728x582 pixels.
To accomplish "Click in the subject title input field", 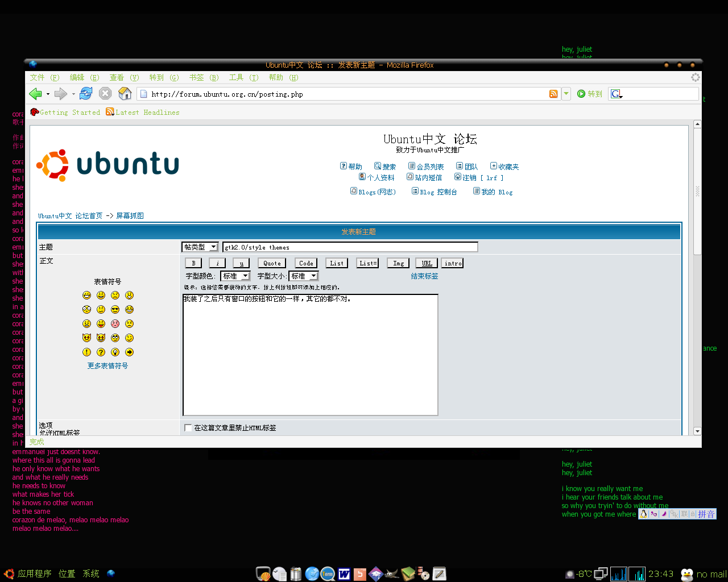I will (350, 247).
